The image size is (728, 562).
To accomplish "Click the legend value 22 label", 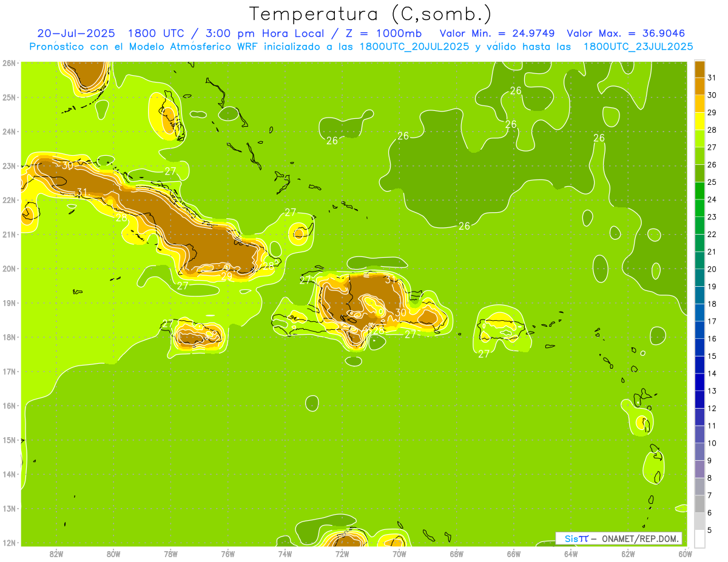I will pos(712,234).
